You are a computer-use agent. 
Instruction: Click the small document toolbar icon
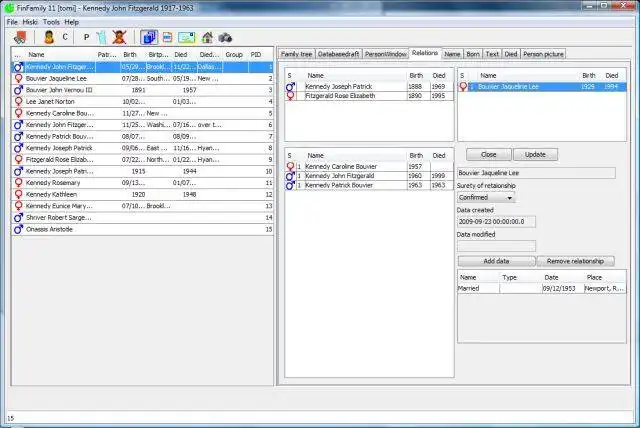pos(167,38)
